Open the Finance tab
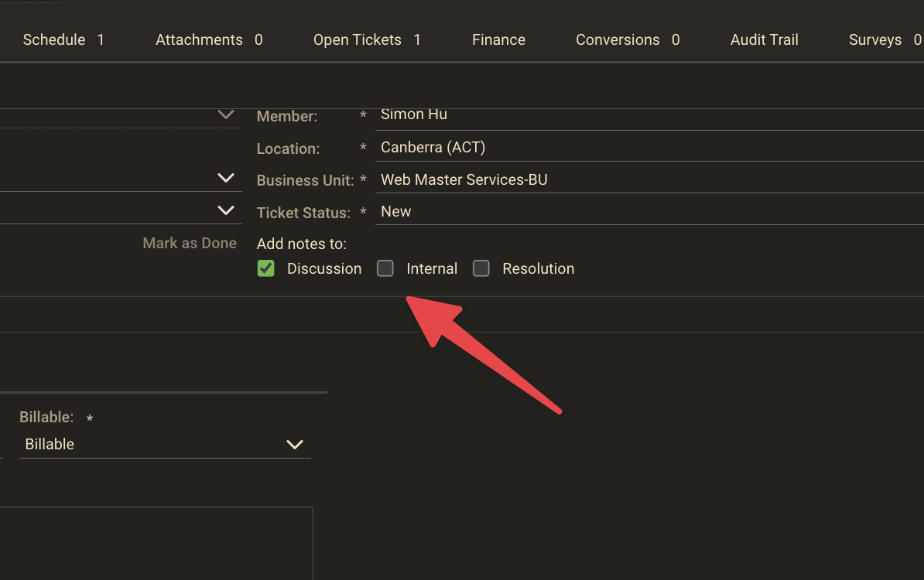 pyautogui.click(x=498, y=39)
